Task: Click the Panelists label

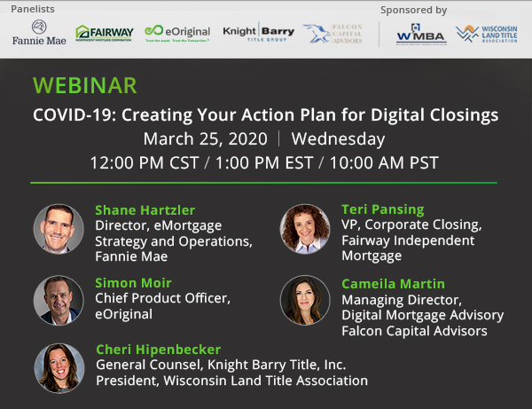Action: tap(33, 9)
